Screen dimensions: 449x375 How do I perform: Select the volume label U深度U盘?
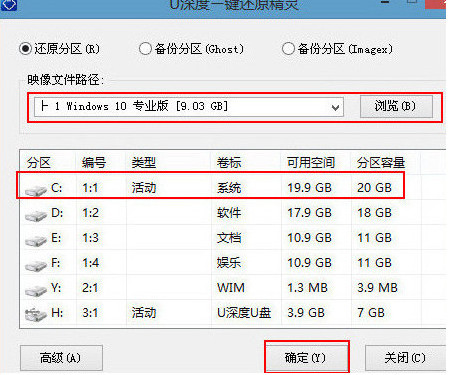click(244, 313)
